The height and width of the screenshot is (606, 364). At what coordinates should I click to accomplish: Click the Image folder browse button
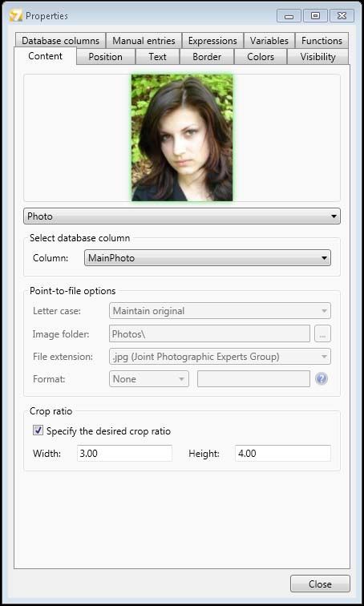(322, 334)
